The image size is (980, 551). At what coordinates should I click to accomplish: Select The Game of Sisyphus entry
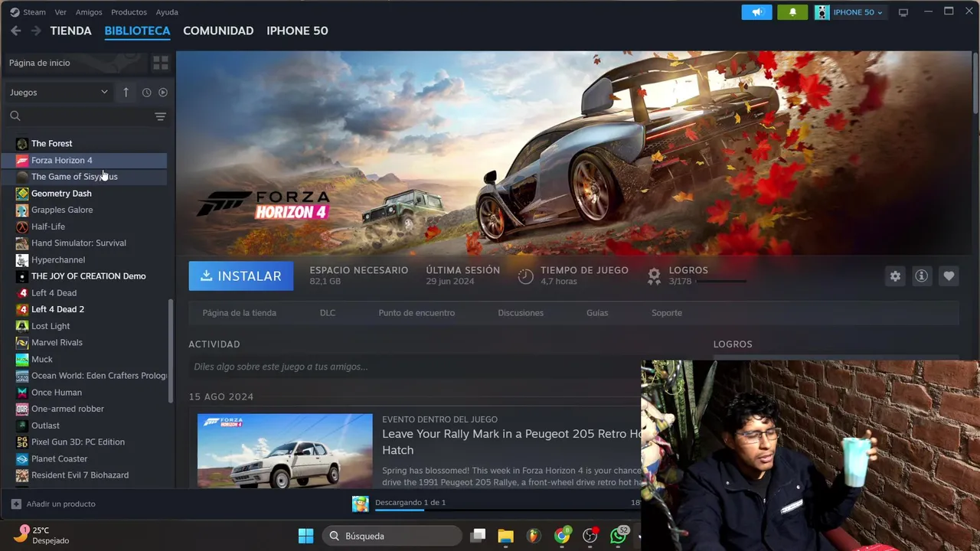(84, 177)
